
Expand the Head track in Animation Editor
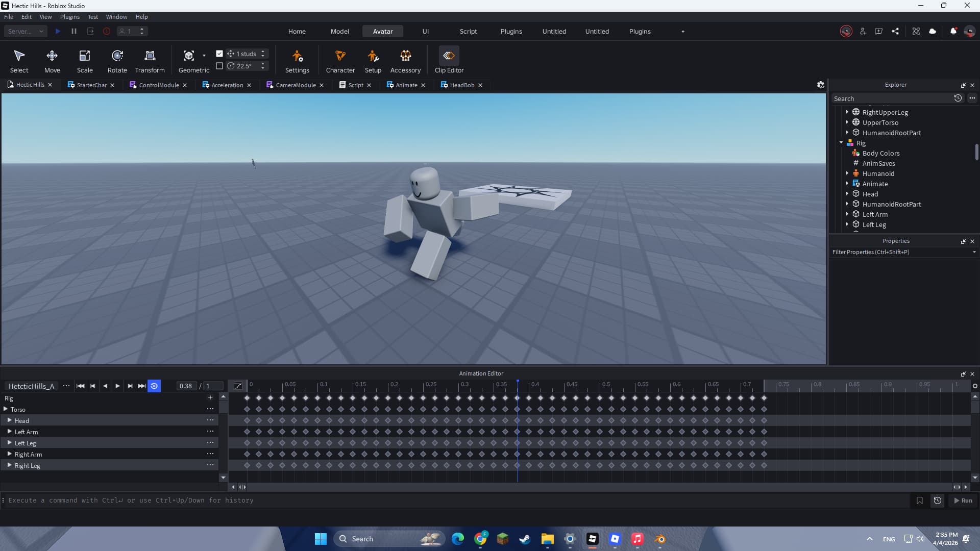click(9, 420)
